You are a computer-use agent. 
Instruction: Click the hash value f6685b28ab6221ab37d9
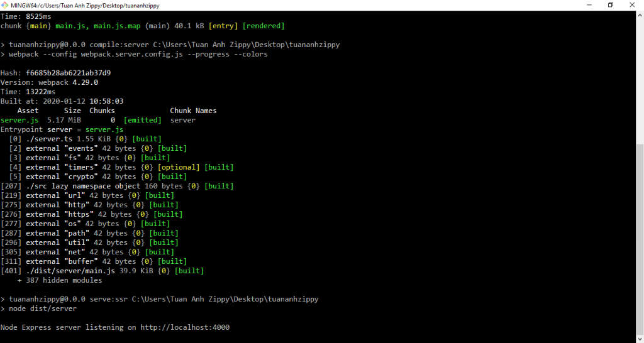(68, 73)
